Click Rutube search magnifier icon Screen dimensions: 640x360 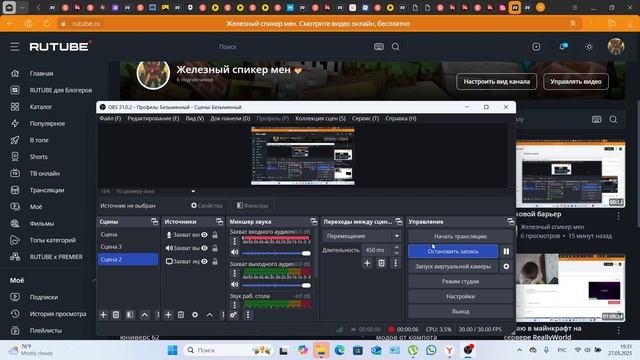click(x=396, y=47)
